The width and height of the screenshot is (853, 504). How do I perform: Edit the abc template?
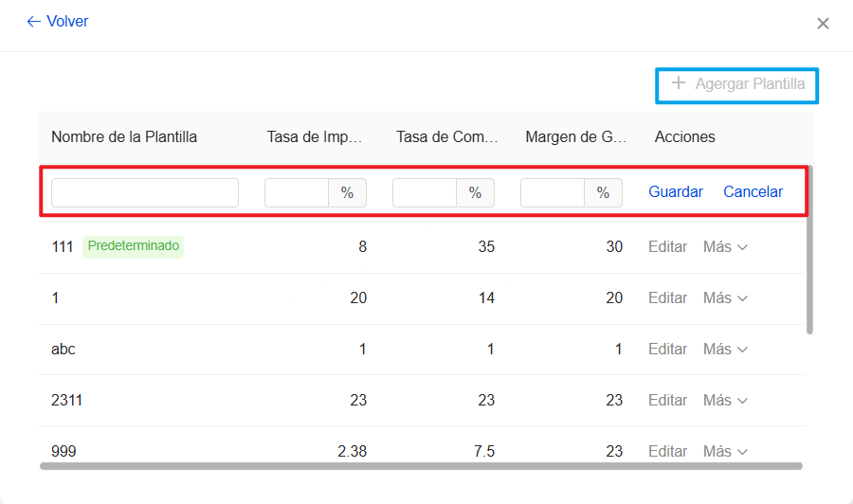667,350
